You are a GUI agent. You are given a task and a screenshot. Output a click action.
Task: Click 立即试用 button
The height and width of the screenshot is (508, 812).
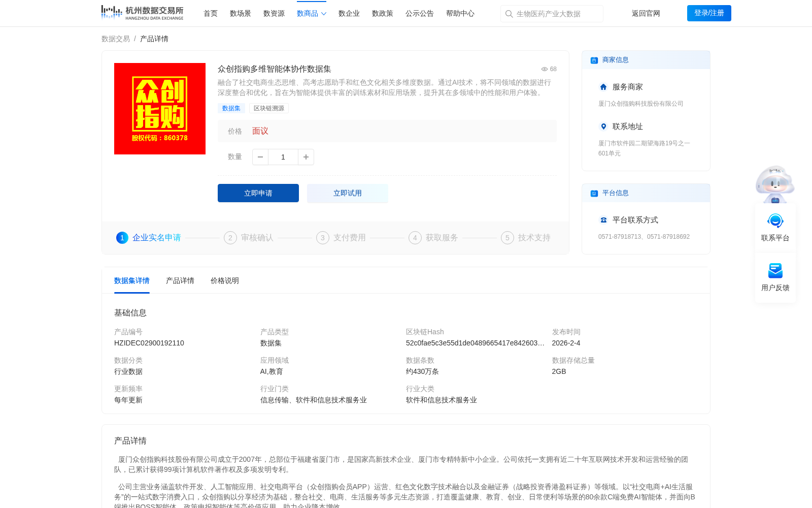point(348,193)
